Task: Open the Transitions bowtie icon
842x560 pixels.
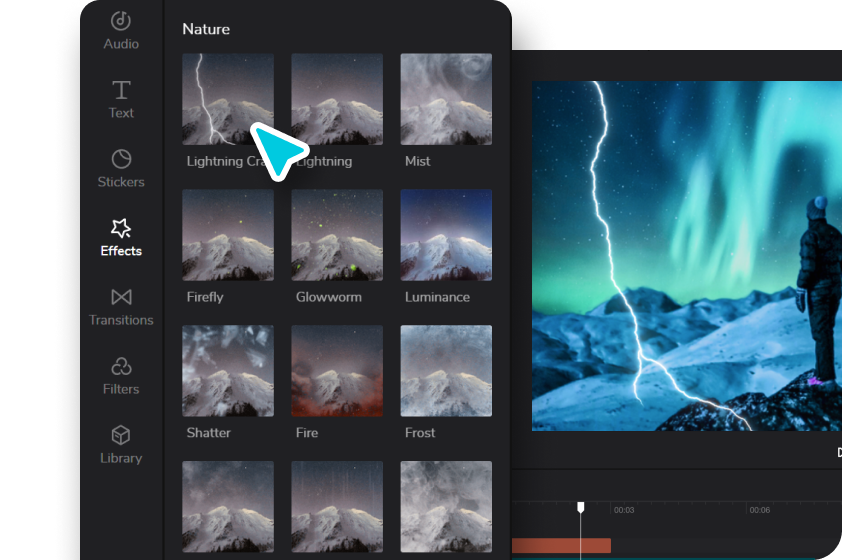Action: click(x=121, y=297)
